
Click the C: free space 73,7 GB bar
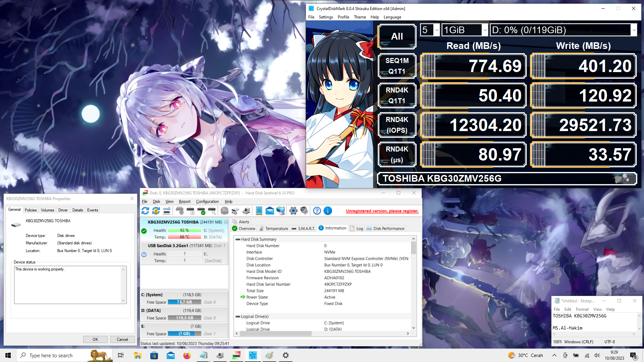tap(184, 302)
